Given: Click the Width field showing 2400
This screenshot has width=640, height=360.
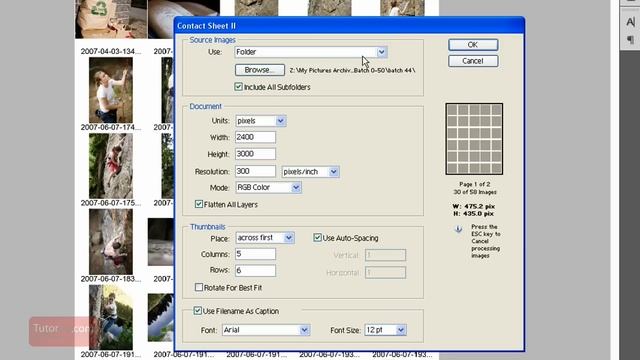Looking at the screenshot, I should pos(255,137).
